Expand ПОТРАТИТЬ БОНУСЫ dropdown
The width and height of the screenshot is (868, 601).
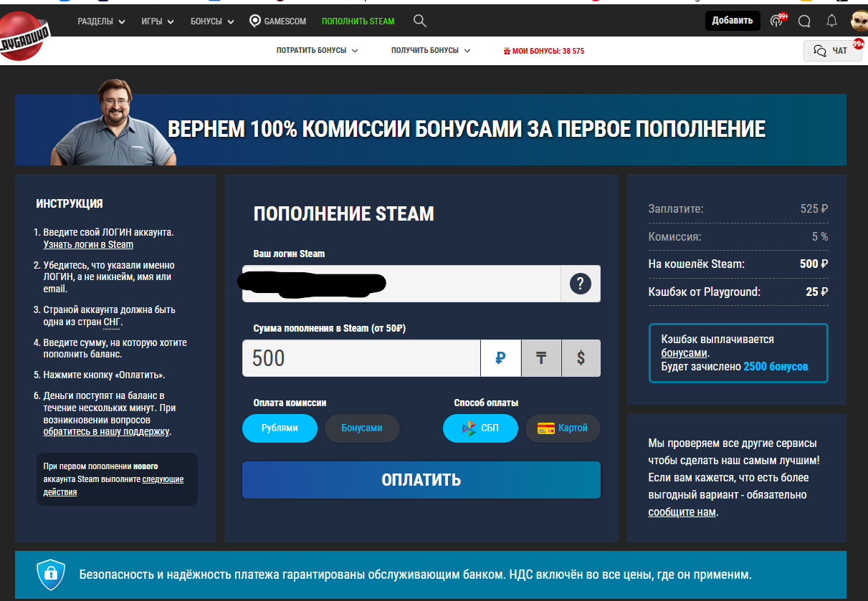coord(317,51)
